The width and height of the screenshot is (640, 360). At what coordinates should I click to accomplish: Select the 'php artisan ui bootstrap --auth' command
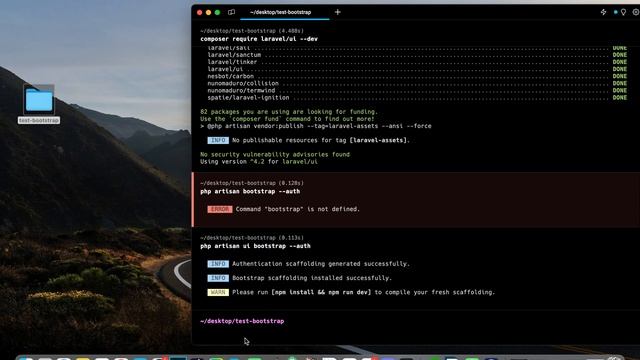(255, 246)
